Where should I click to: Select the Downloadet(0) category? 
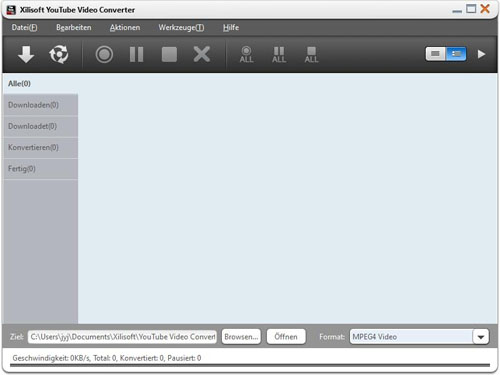tap(40, 126)
